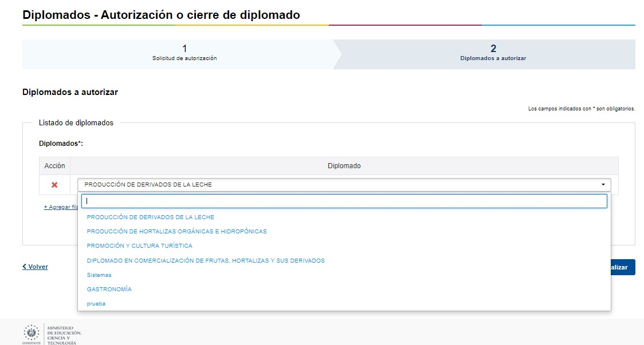Choose PRODUCCIÓN DE DERIVADOS DE LA LECHE option in list
Image resolution: width=644 pixels, height=345 pixels.
[x=150, y=217]
